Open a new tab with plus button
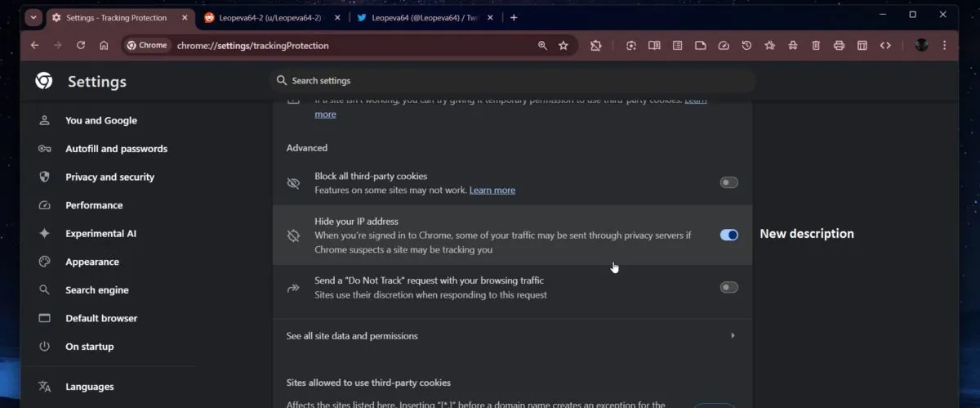980x408 pixels. (x=514, y=17)
